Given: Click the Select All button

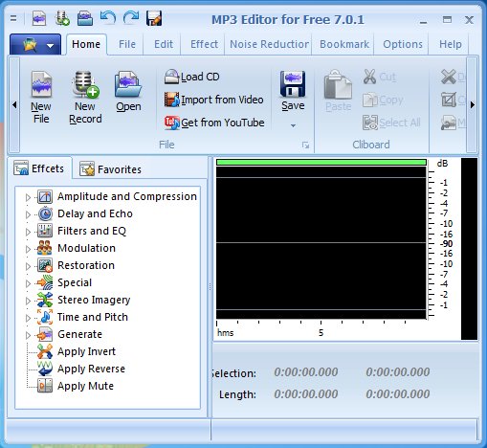Looking at the screenshot, I should [391, 123].
